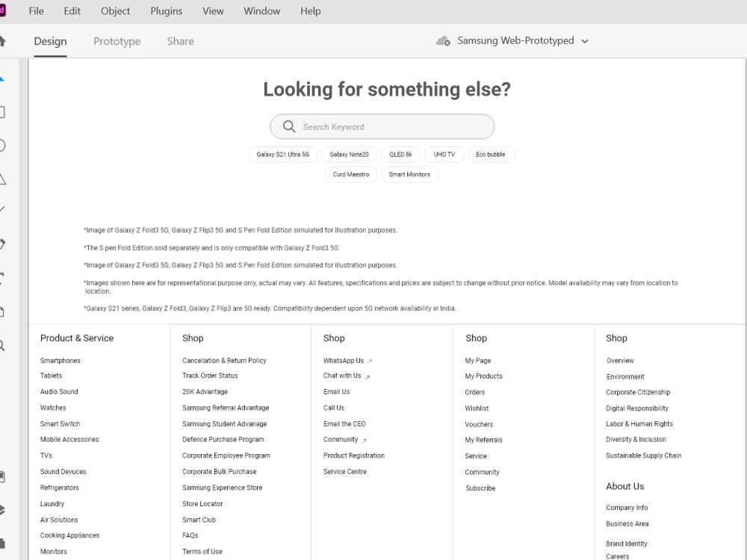Click the Brand Identity link
747x560 pixels.
click(x=627, y=544)
